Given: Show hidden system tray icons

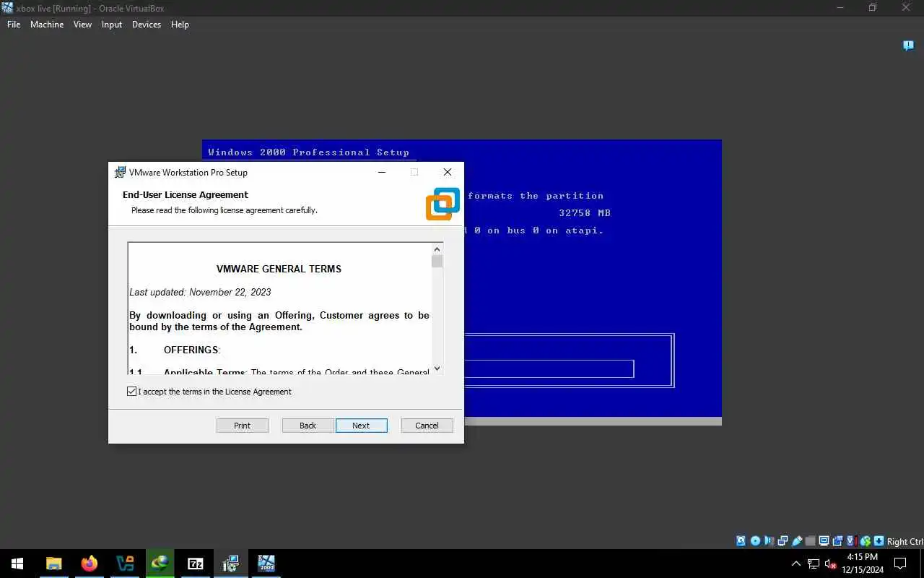Looking at the screenshot, I should click(796, 564).
